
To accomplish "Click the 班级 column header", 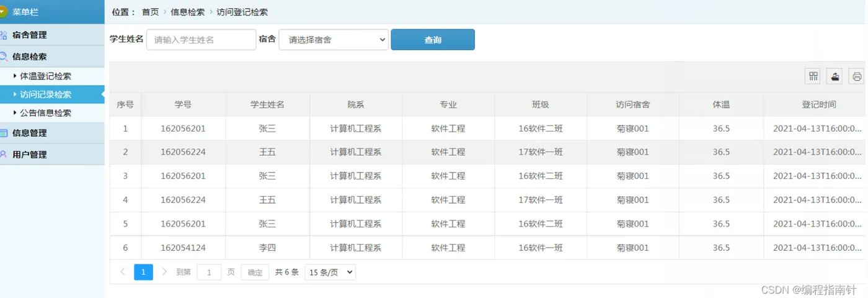I will coord(541,105).
